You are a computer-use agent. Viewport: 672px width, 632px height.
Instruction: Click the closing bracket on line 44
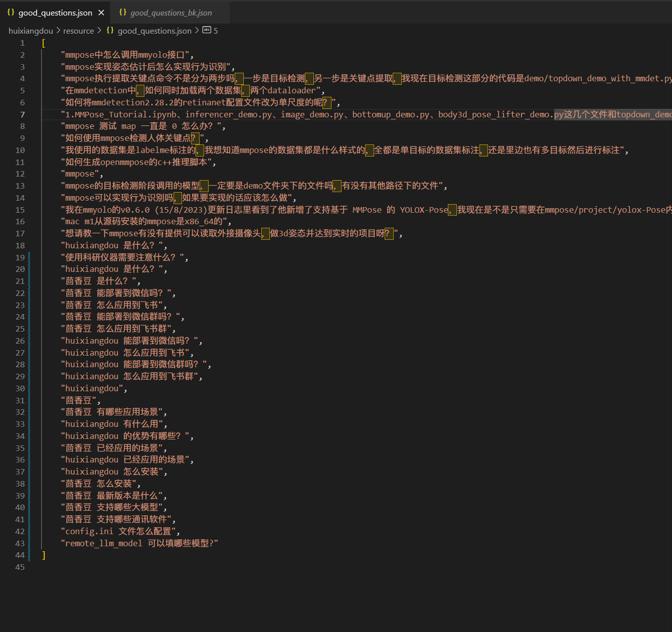44,555
